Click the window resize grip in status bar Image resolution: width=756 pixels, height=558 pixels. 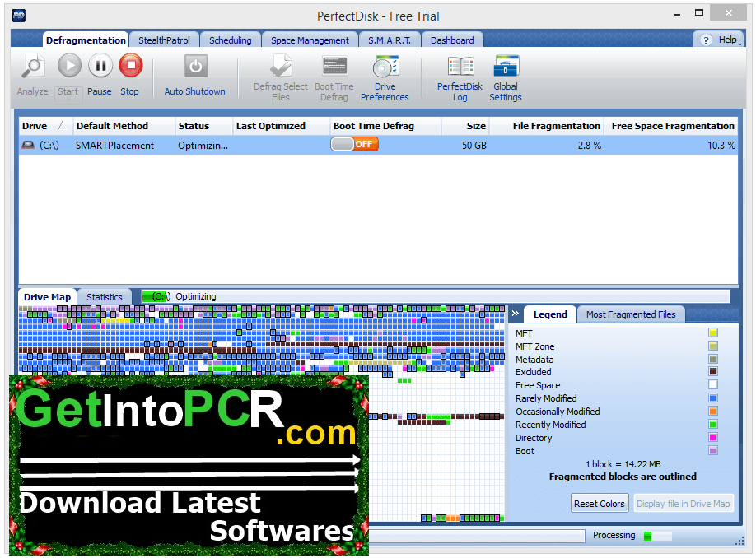(740, 542)
